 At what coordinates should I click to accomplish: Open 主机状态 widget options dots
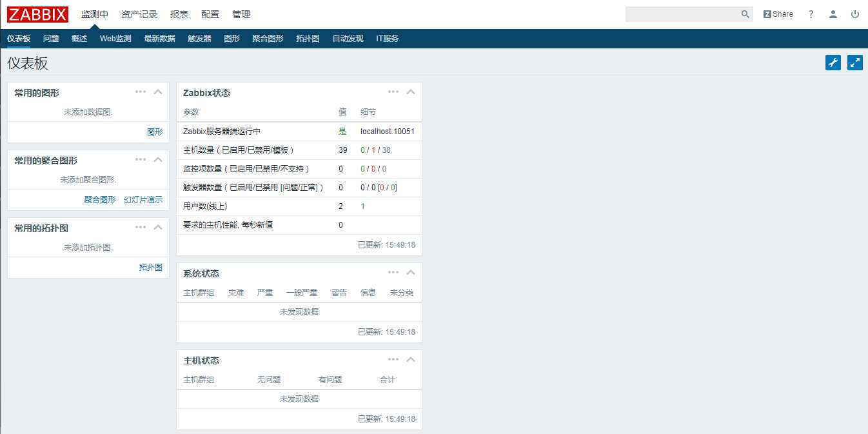(x=393, y=359)
